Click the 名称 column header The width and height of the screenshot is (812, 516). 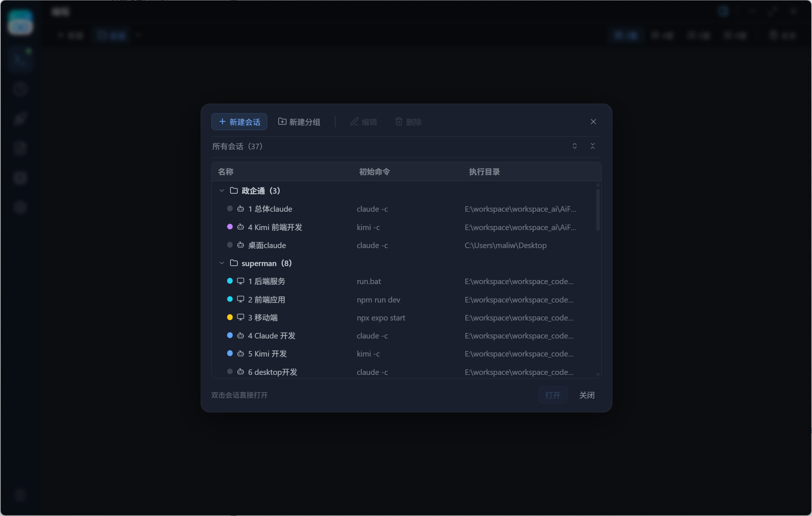tap(226, 172)
